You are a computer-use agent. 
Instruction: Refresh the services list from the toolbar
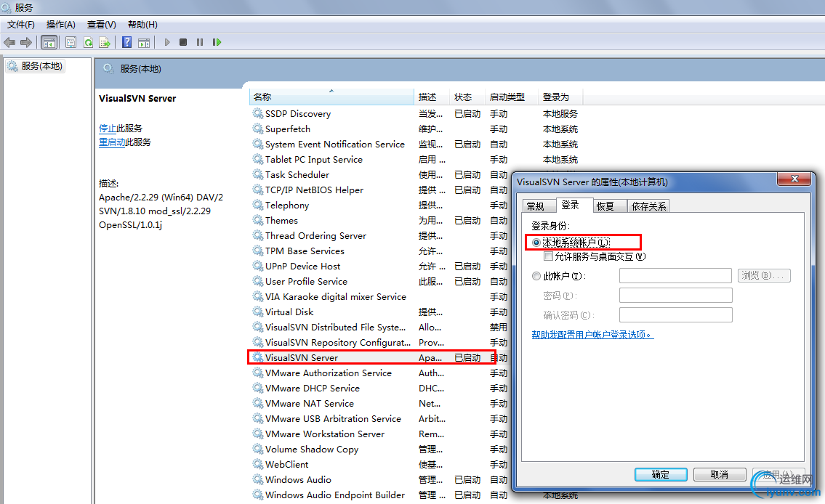tap(89, 42)
